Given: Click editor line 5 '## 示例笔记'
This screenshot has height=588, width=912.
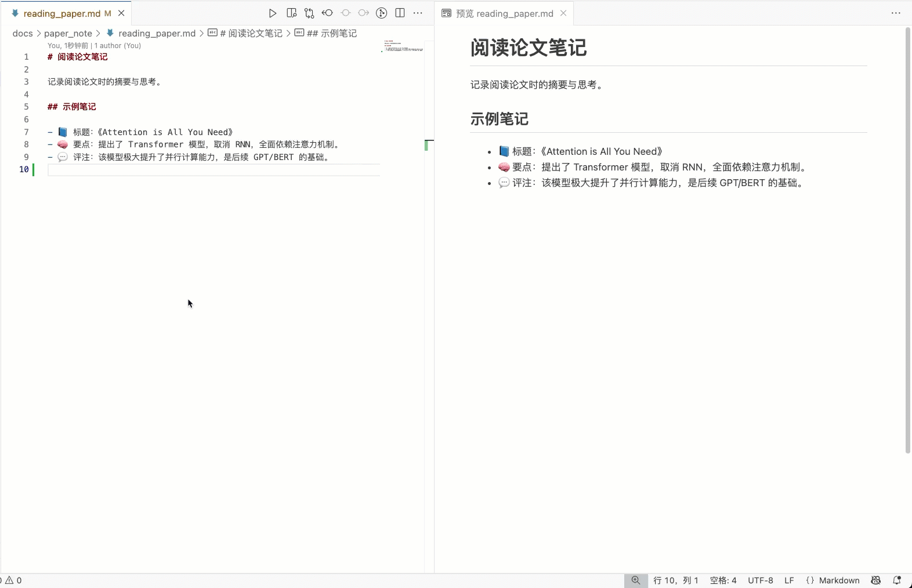Looking at the screenshot, I should click(x=72, y=107).
